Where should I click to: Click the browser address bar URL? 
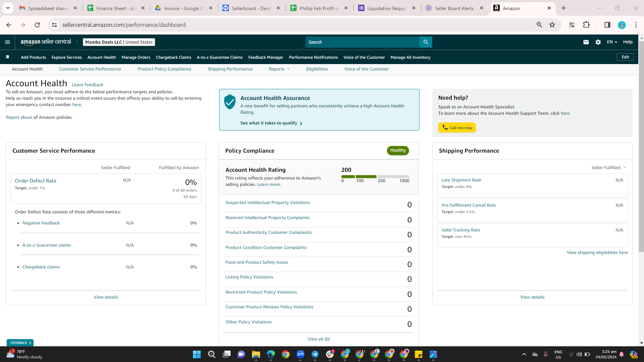(124, 25)
